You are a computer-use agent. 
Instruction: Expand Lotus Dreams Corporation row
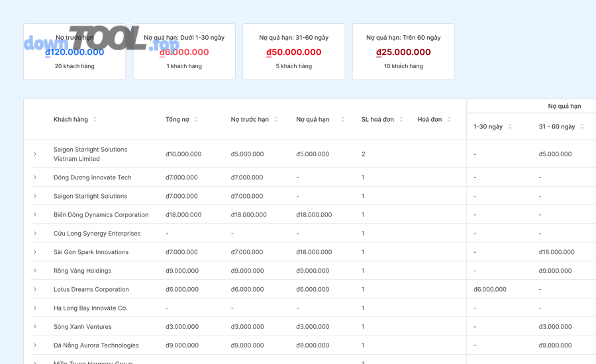tap(35, 289)
